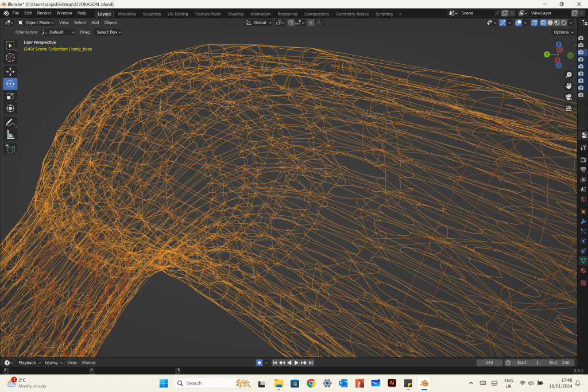The height and width of the screenshot is (392, 588).
Task: Toggle the camera view icon
Action: pos(568,97)
